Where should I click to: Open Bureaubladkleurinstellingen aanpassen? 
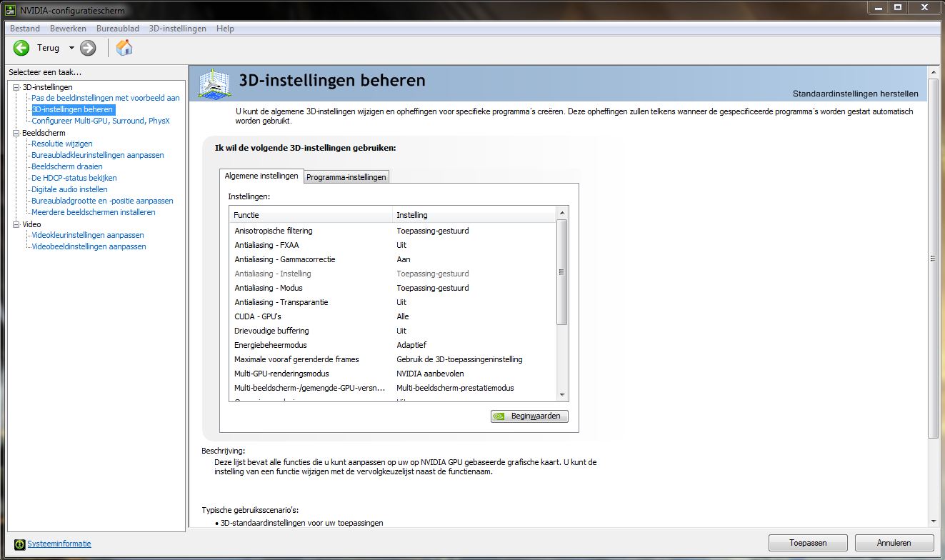98,155
